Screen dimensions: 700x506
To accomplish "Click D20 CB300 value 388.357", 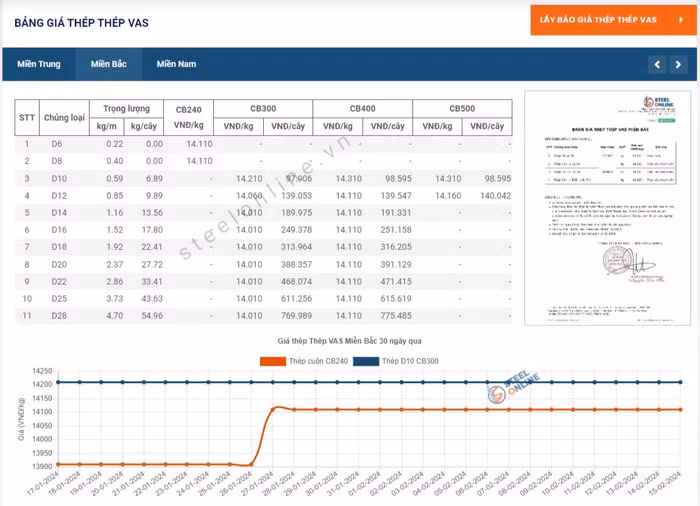I will 296,264.
